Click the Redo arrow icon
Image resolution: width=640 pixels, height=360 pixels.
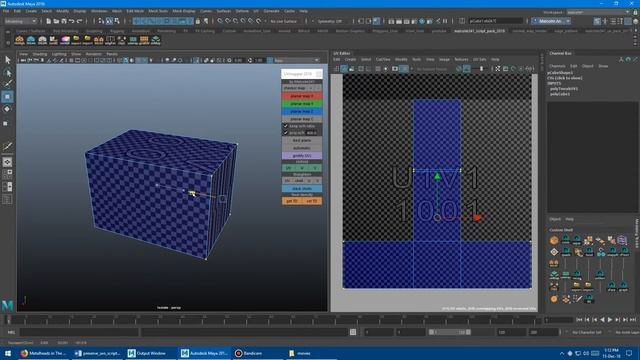80,21
